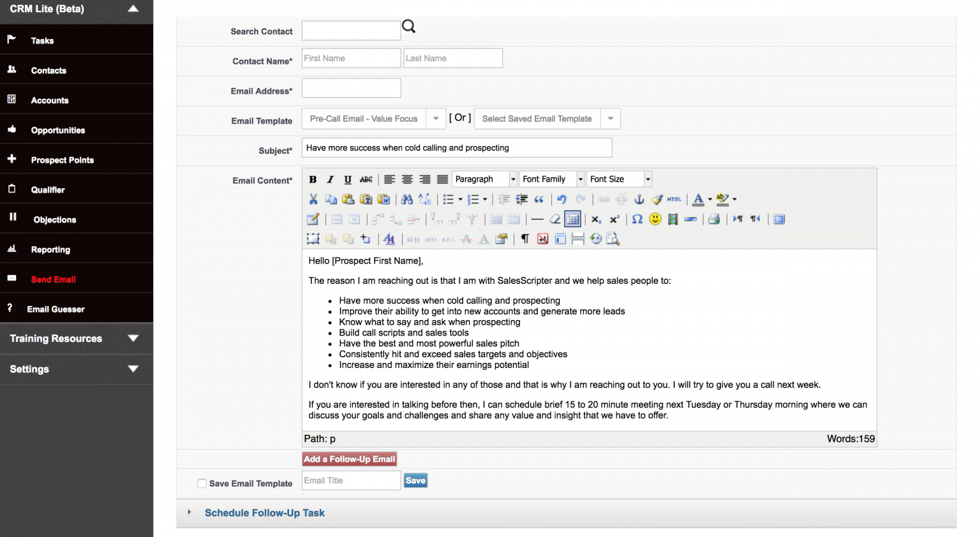The width and height of the screenshot is (980, 537).
Task: Click the undo arrow in editor toolbar
Action: coord(561,199)
